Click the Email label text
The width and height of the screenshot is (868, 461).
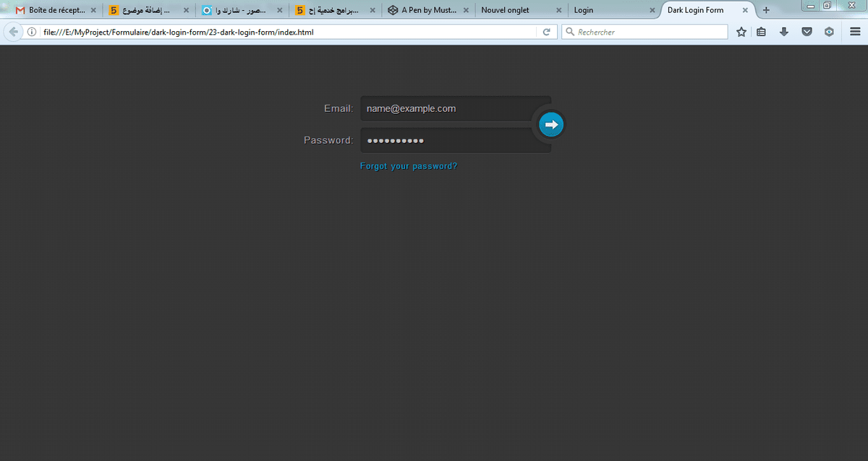click(339, 108)
